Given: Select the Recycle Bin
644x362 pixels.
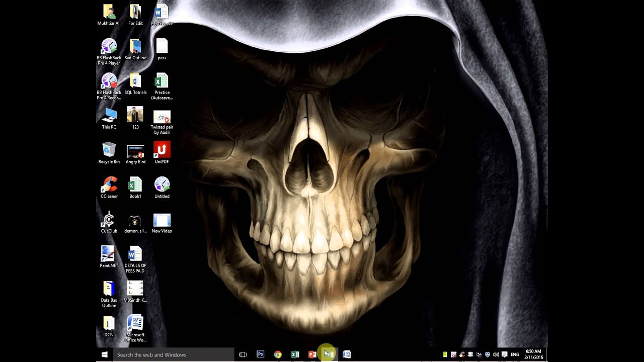Looking at the screenshot, I should tap(109, 153).
